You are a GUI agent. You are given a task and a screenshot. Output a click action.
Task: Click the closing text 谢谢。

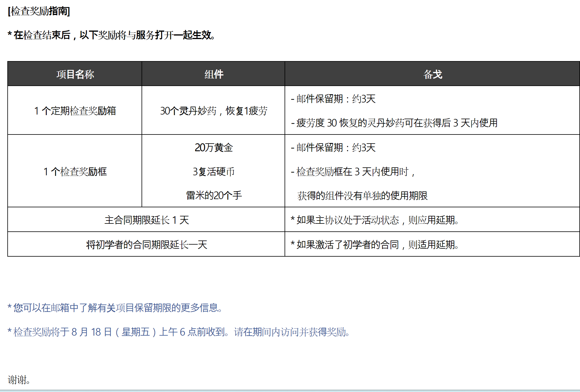tap(19, 380)
